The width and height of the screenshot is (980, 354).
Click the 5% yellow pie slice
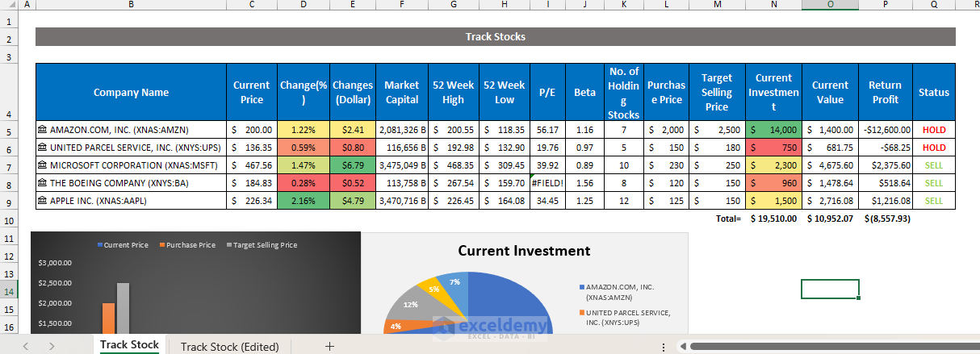tap(434, 290)
